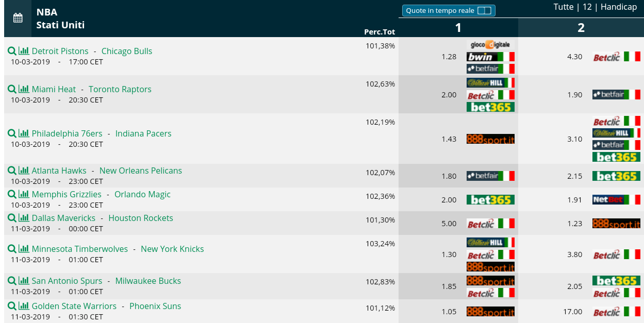Open statistics chart icon for Miami Heat match
This screenshot has height=323, width=644.
coord(24,89)
